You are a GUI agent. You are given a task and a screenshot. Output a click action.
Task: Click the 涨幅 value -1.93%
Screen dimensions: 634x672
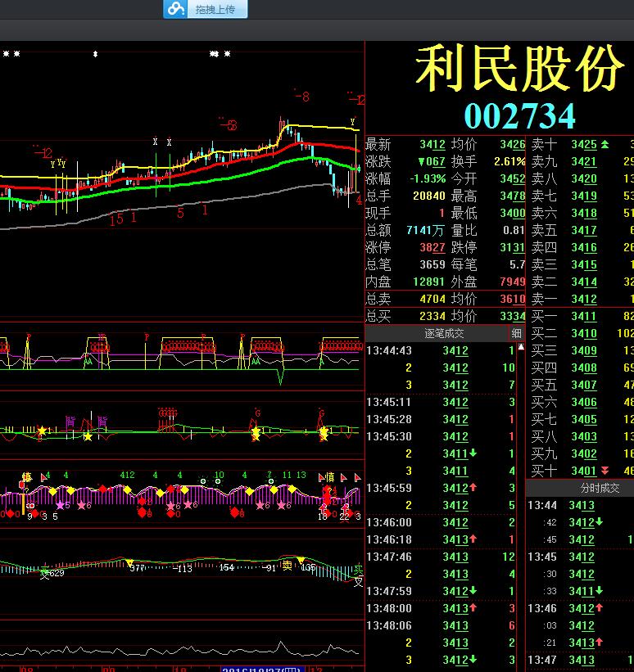tap(428, 178)
